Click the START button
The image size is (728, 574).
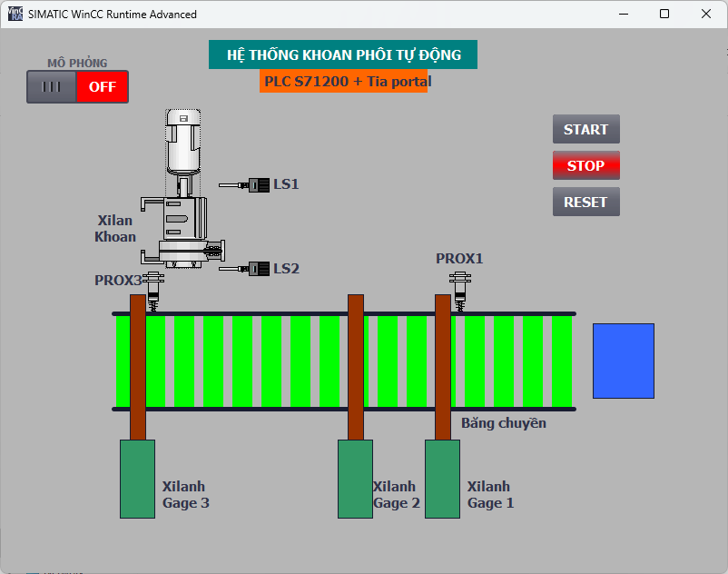585,129
